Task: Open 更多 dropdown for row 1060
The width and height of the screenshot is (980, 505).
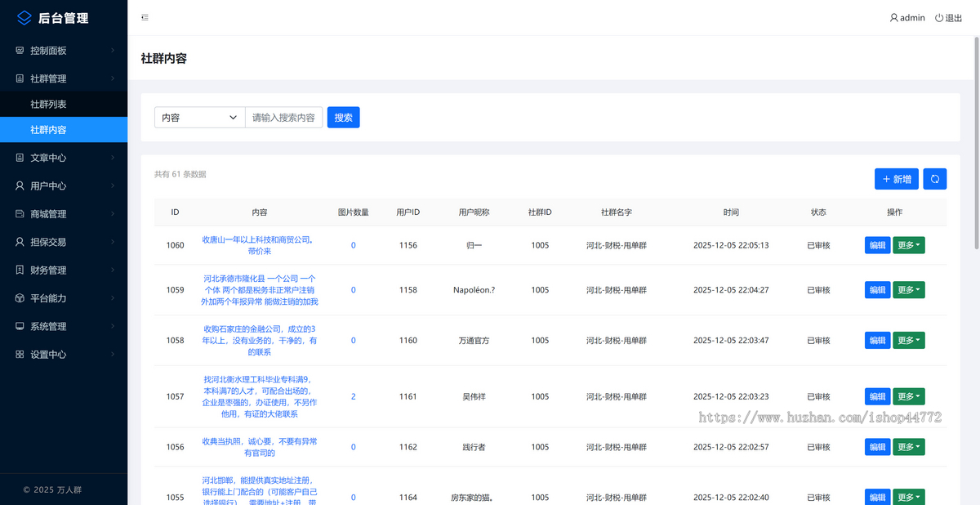Action: 908,245
